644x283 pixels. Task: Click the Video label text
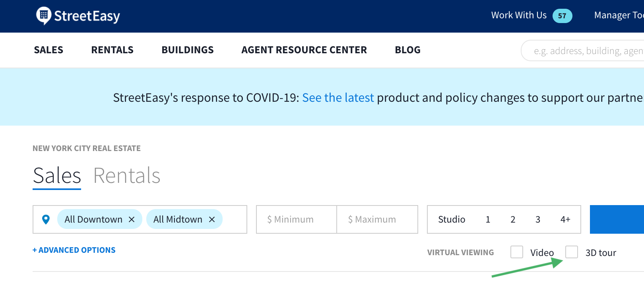point(542,253)
